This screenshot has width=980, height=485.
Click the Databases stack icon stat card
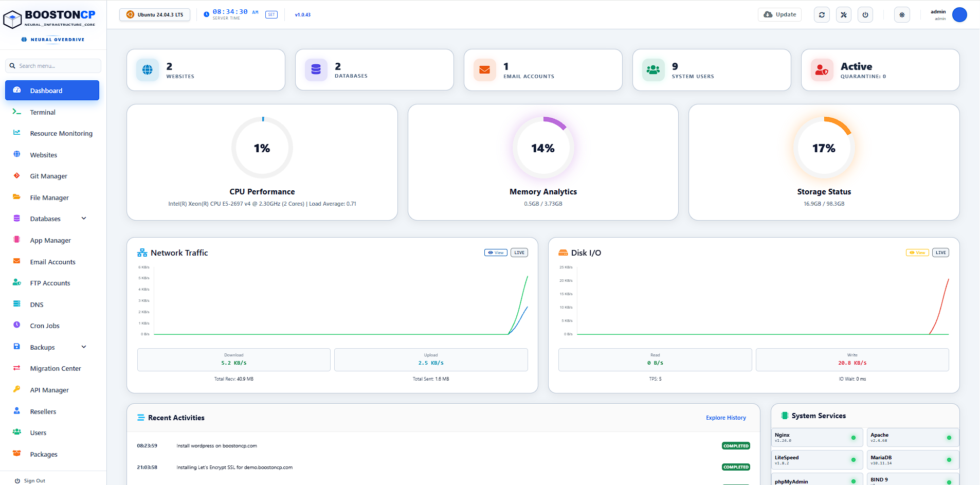coord(316,70)
